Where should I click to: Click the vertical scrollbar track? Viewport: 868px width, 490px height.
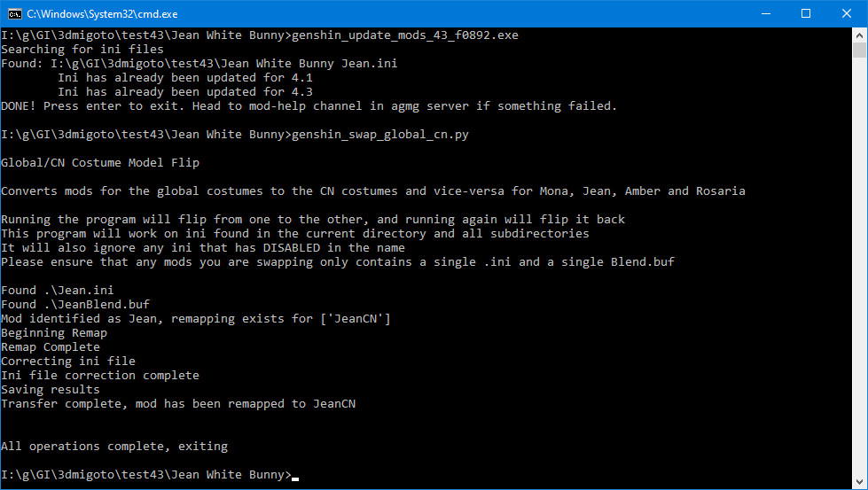(860, 266)
